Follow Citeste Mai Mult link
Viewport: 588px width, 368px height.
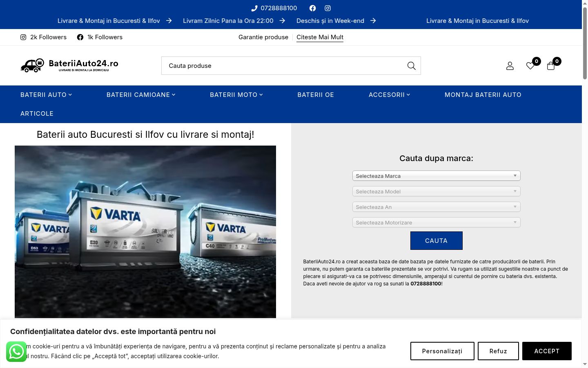[x=320, y=37]
